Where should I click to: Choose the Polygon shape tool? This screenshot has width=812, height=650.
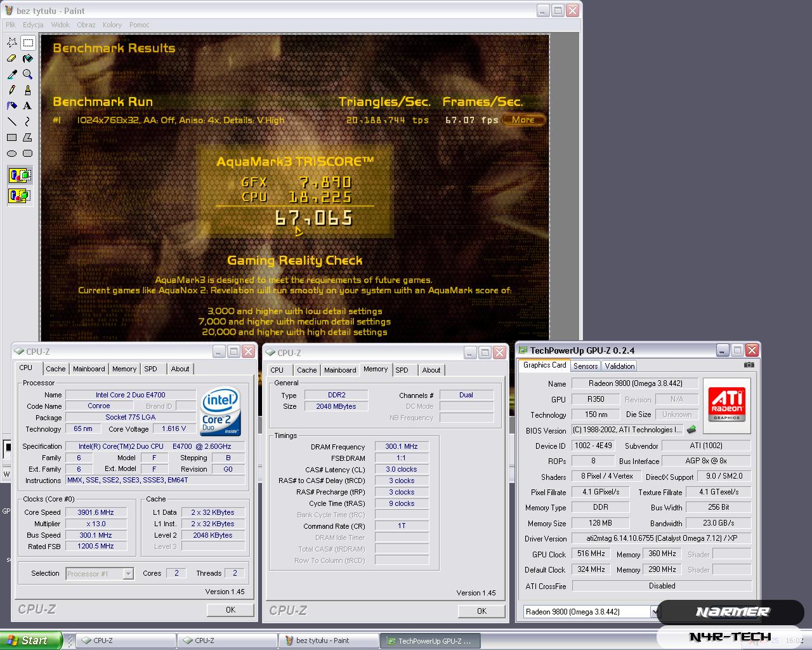click(28, 137)
